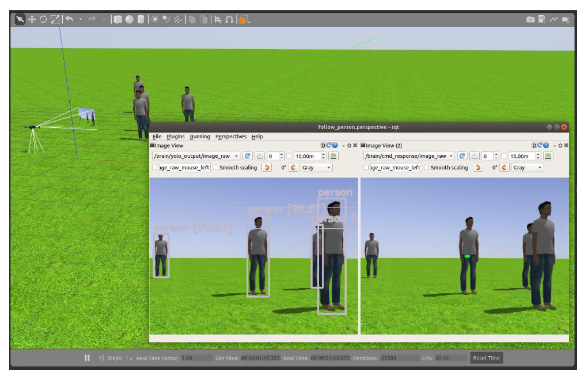Open the /brain/cmd_response/image_raw topic dropdown
Screen dimensions: 588x380
[451, 156]
